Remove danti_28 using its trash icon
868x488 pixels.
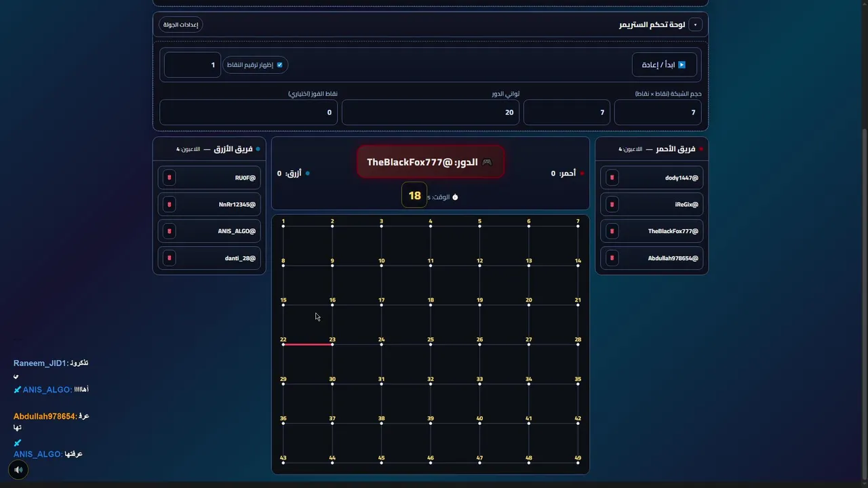click(x=170, y=258)
